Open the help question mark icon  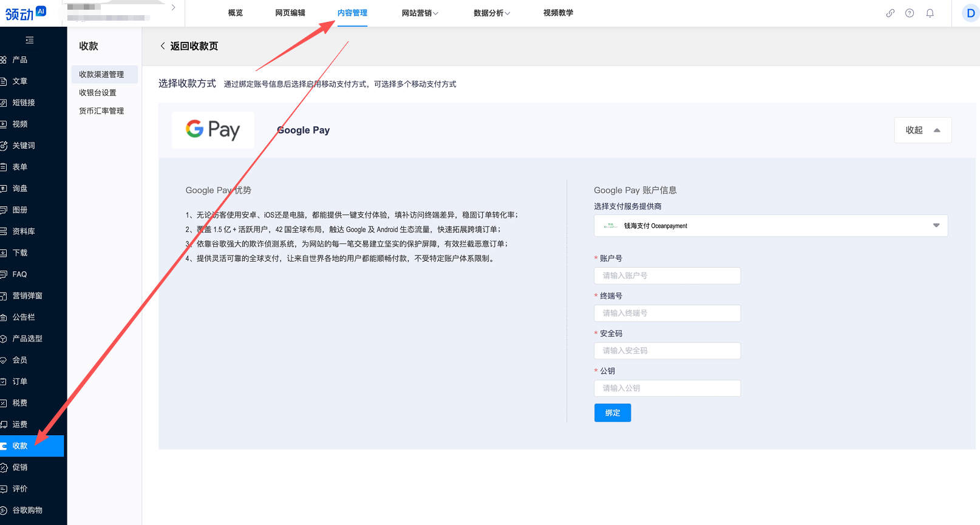[x=910, y=13]
